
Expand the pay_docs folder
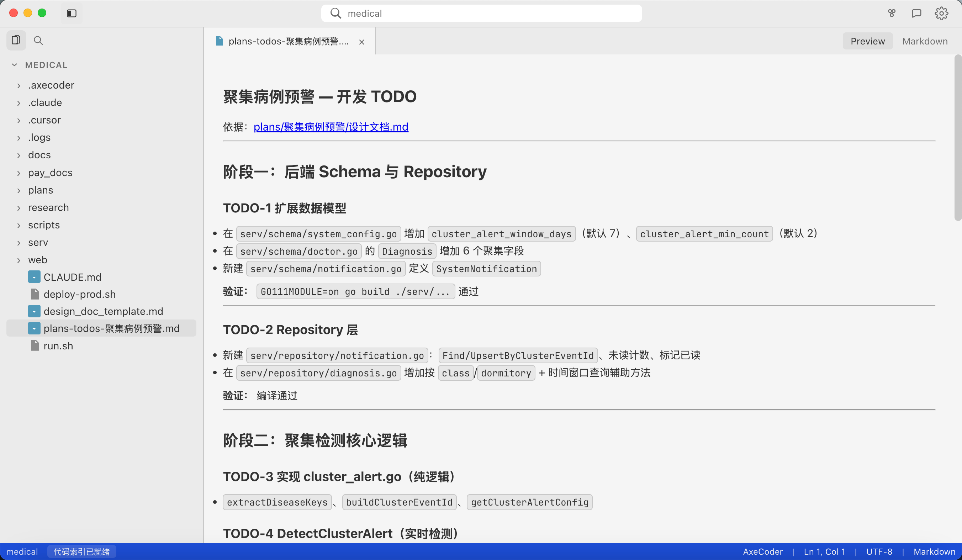tap(18, 173)
